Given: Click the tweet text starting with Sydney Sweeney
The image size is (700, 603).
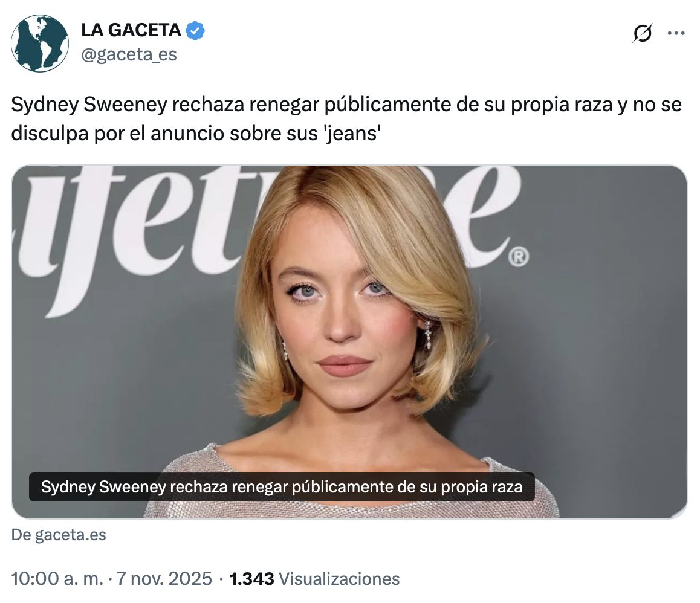Looking at the screenshot, I should tap(346, 118).
